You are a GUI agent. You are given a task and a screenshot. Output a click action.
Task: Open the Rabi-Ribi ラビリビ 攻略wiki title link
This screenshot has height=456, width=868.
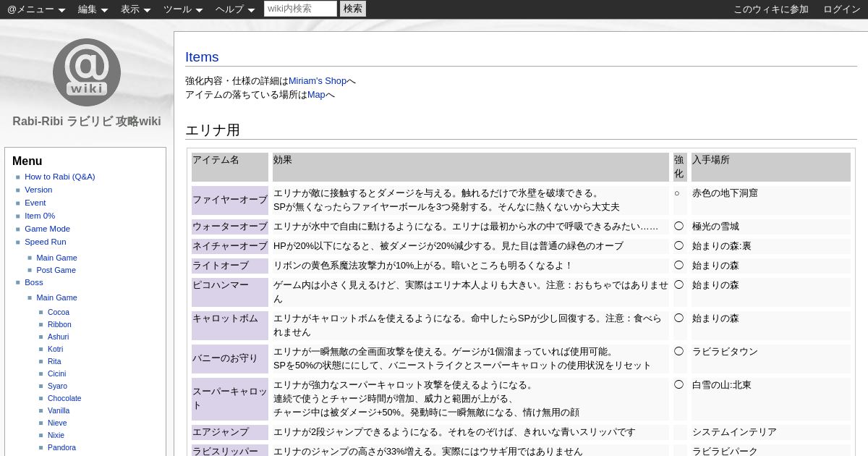click(87, 121)
